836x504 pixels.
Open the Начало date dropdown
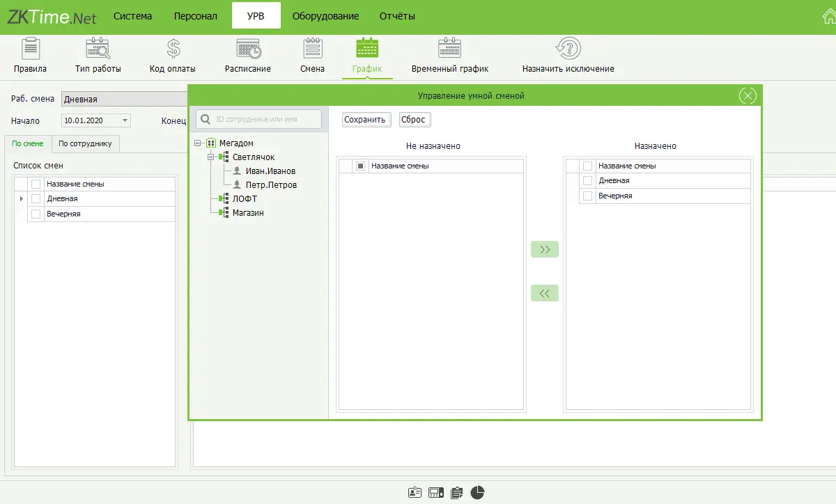(x=125, y=120)
